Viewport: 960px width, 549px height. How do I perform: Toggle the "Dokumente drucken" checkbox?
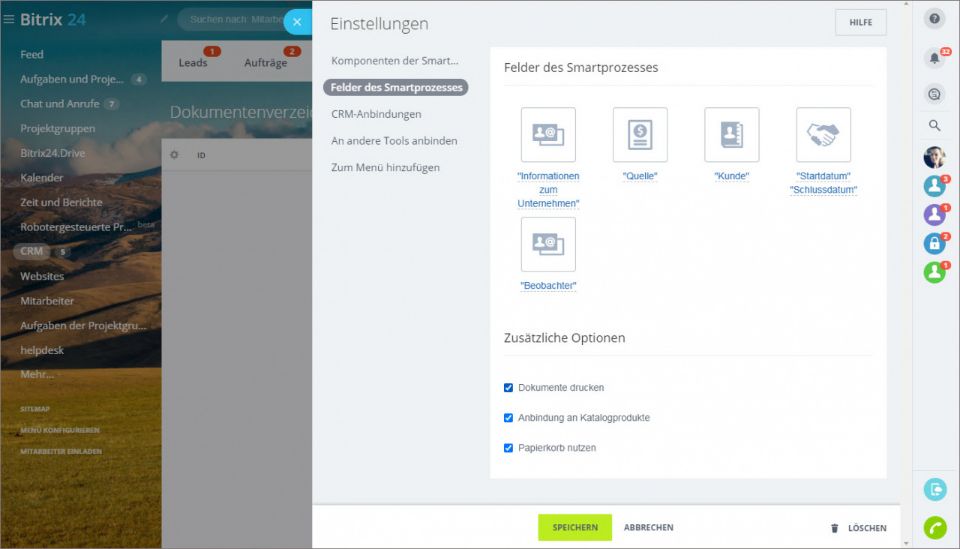click(x=509, y=388)
